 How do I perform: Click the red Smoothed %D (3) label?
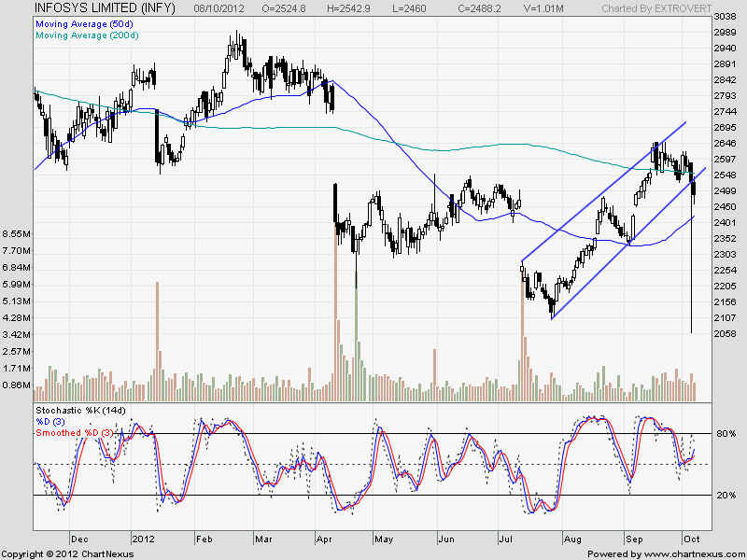[x=77, y=433]
